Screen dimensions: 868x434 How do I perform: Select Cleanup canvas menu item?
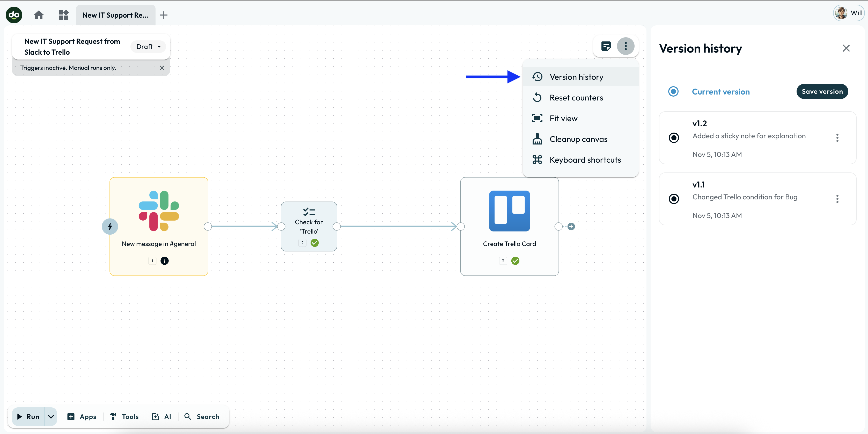point(578,139)
